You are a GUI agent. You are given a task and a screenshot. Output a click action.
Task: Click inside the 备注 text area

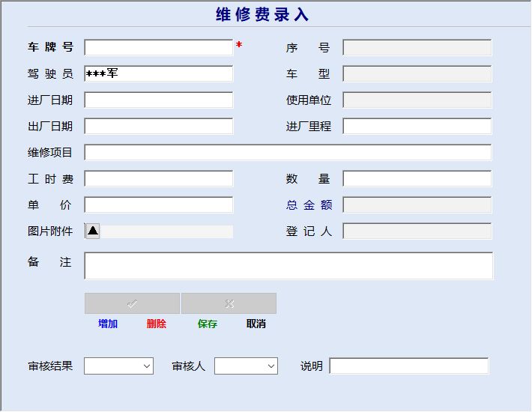tap(288, 266)
